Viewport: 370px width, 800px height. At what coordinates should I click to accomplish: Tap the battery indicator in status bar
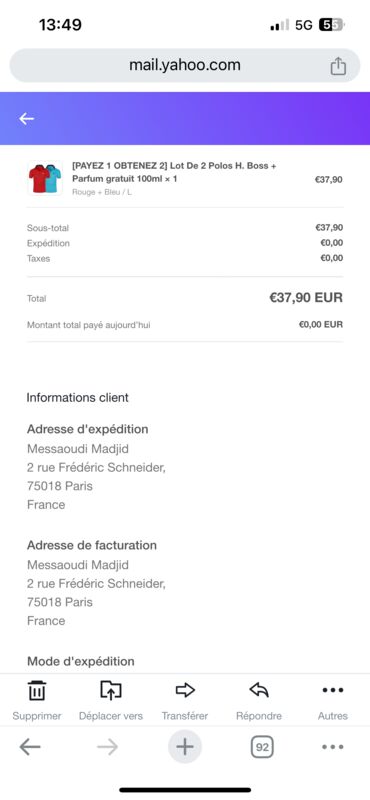(x=332, y=25)
